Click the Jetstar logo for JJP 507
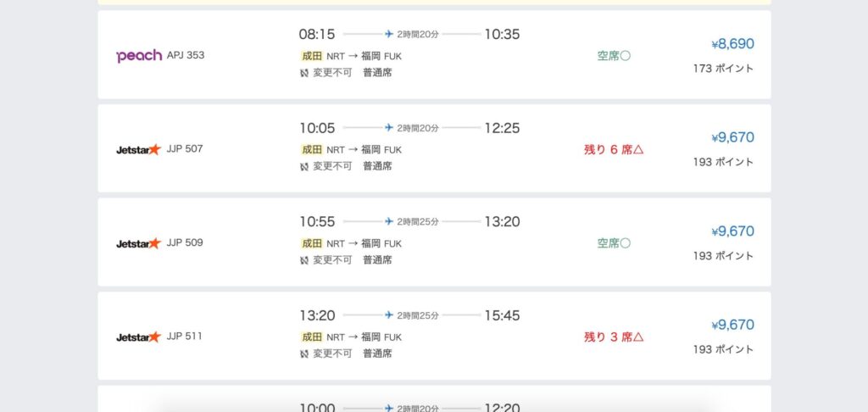Viewport: 868px width, 412px height. point(138,150)
